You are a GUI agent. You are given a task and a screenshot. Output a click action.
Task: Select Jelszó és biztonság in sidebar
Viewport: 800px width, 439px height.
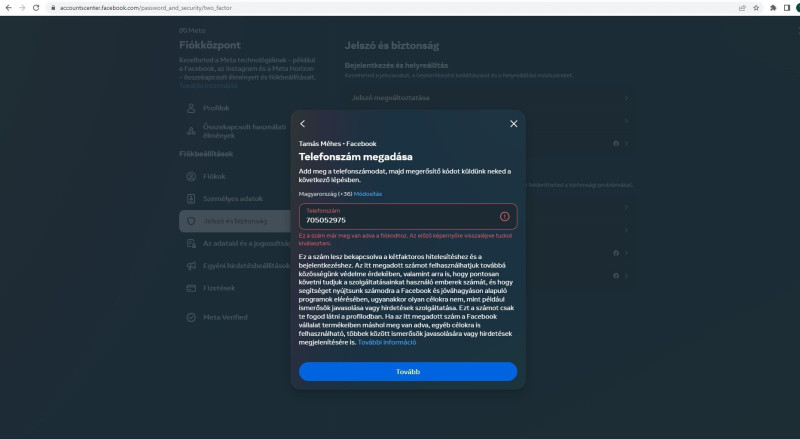pos(235,221)
